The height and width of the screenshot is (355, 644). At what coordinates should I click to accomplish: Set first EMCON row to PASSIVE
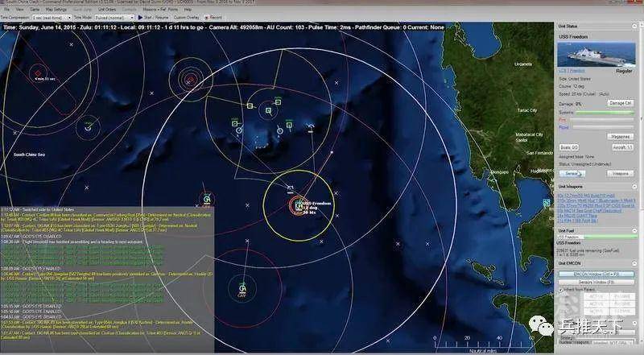tap(621, 296)
